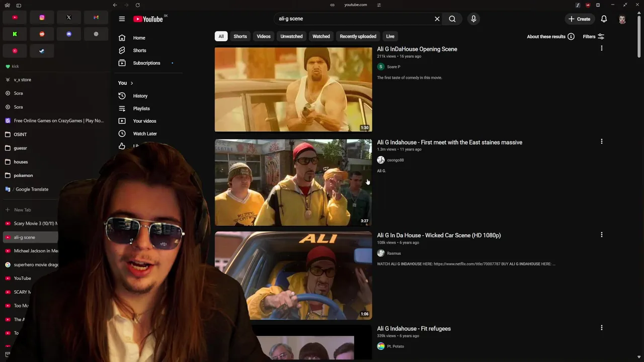Screen dimensions: 644x362
Task: Start voice search with the microphone
Action: tap(473, 19)
